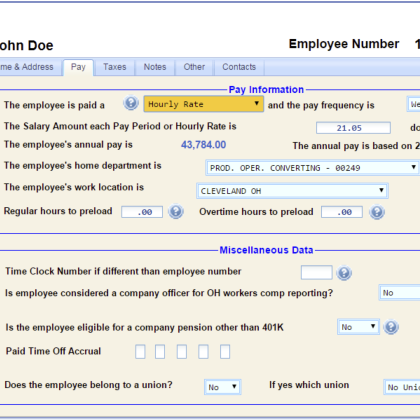Go to the Other tab
420x420 pixels.
coord(194,67)
